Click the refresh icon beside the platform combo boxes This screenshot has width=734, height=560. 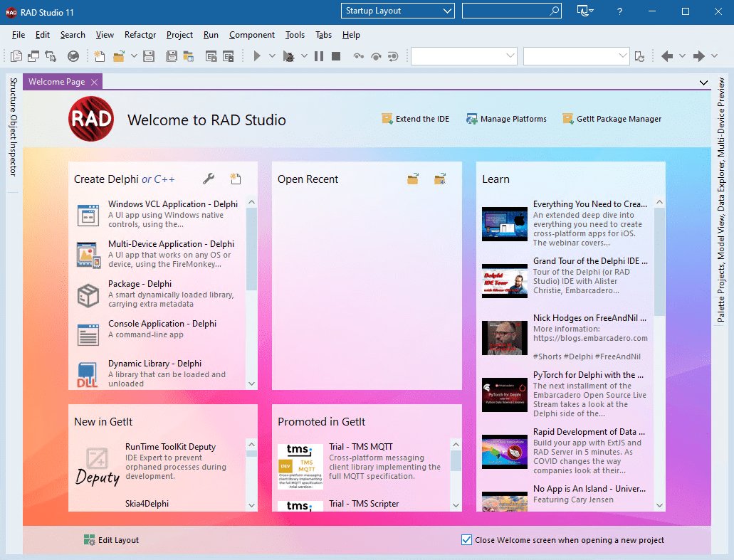pyautogui.click(x=639, y=56)
